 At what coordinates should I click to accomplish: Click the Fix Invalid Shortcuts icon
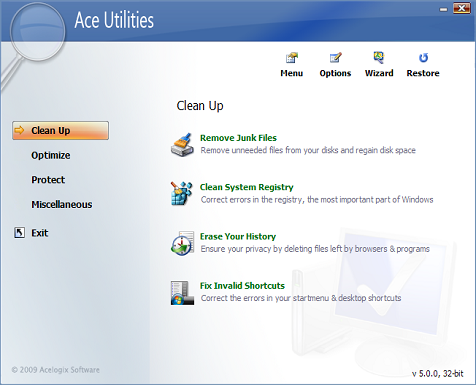point(182,293)
